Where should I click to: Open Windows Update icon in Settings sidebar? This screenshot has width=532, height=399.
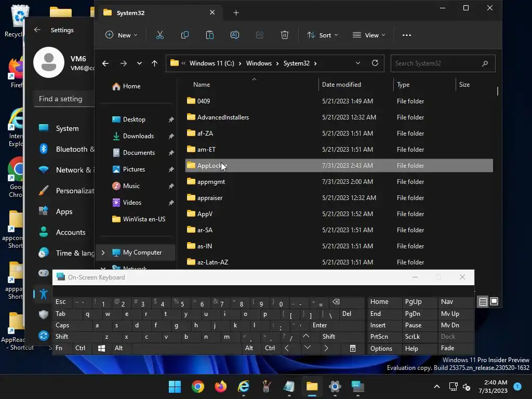pyautogui.click(x=44, y=336)
